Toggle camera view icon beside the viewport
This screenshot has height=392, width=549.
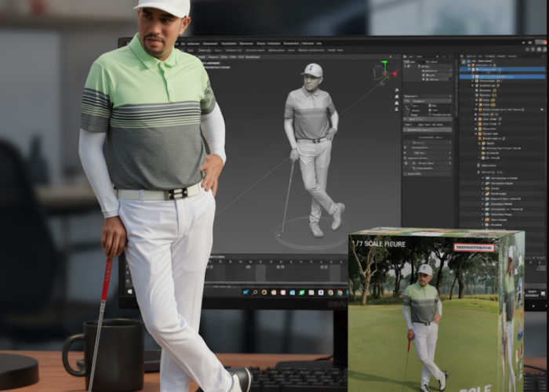396,103
